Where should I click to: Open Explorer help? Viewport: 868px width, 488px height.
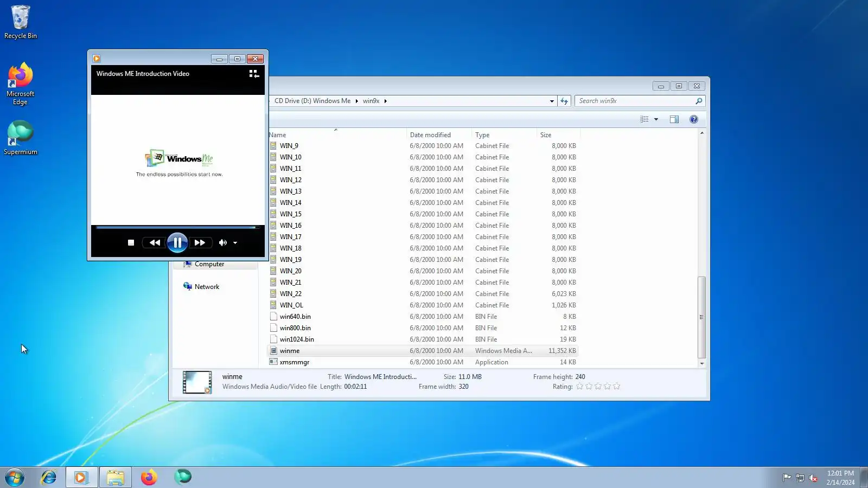(694, 119)
